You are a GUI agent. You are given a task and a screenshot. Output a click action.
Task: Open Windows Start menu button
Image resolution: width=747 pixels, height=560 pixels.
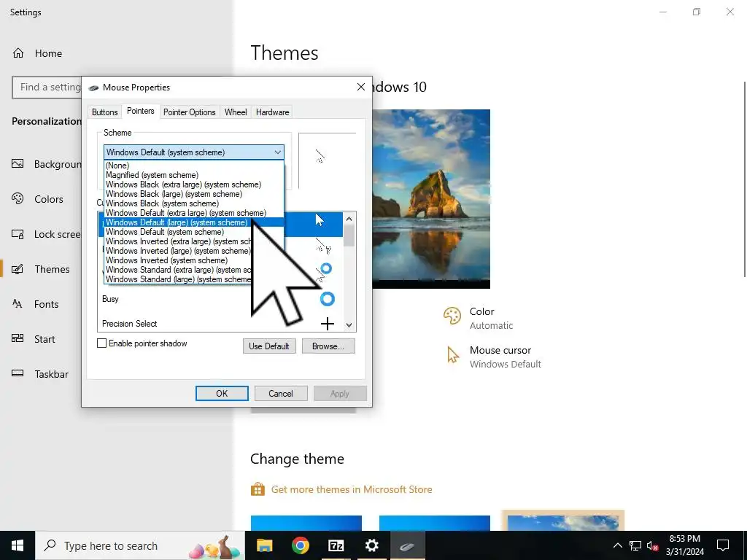pos(18,545)
